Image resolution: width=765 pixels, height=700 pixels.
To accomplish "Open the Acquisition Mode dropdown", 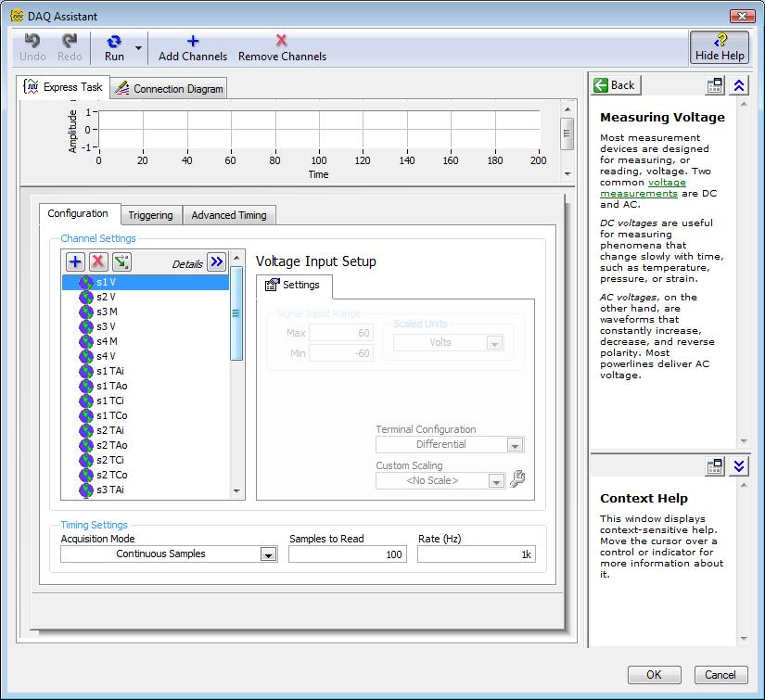I will (268, 554).
